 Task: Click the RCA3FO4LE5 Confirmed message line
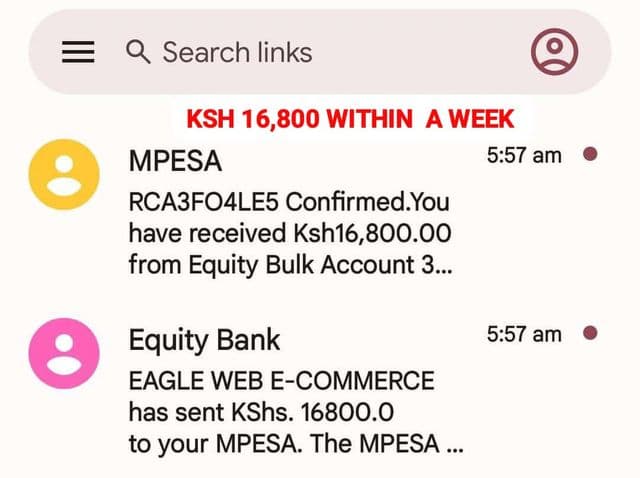(289, 201)
